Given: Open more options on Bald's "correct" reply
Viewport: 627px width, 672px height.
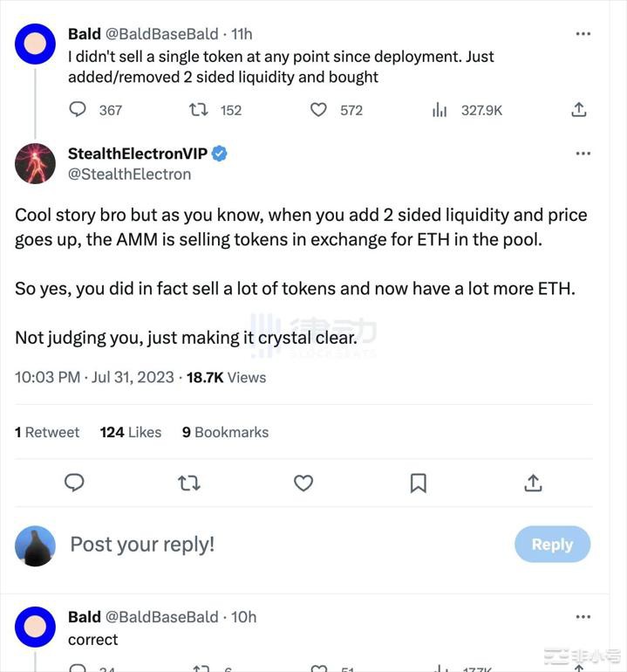Looking at the screenshot, I should tap(583, 617).
